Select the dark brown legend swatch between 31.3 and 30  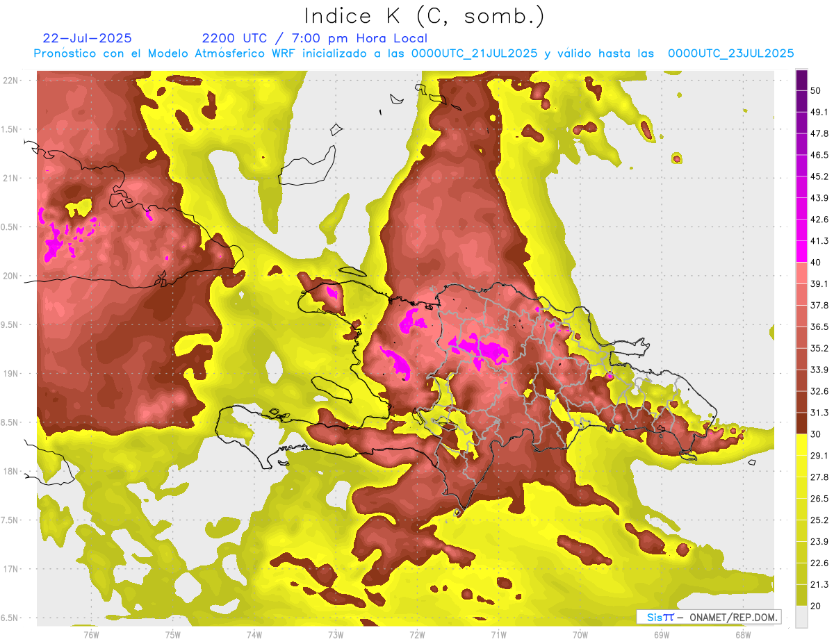point(802,423)
